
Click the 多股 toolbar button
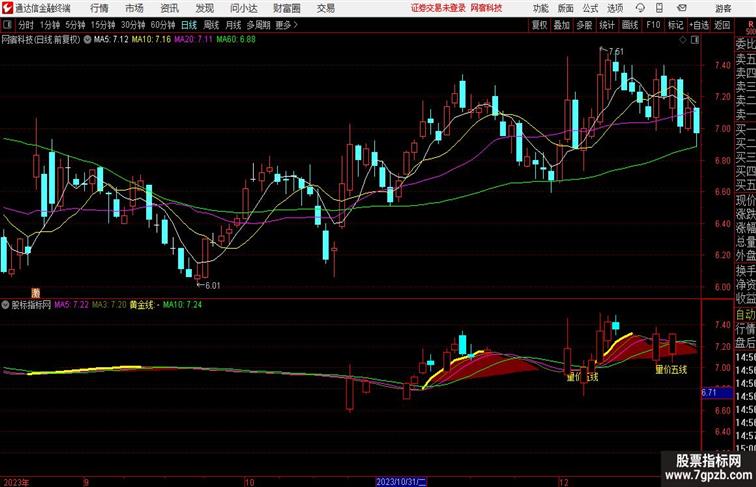(584, 25)
